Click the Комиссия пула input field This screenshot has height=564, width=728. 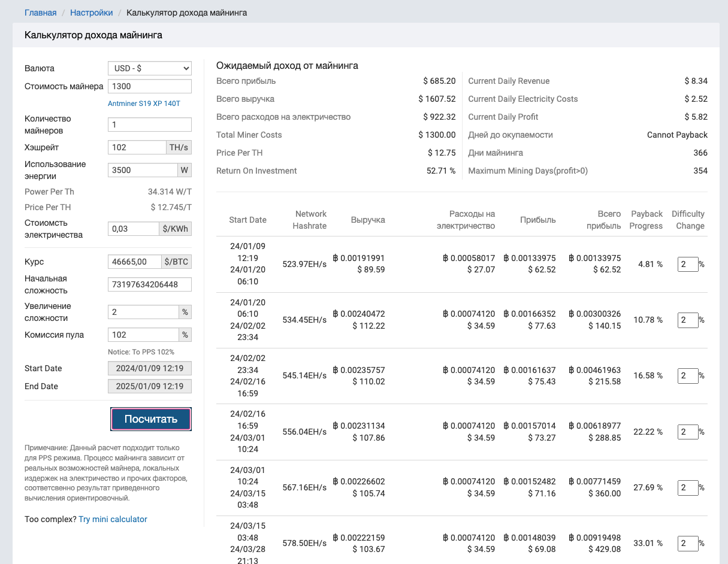click(143, 335)
